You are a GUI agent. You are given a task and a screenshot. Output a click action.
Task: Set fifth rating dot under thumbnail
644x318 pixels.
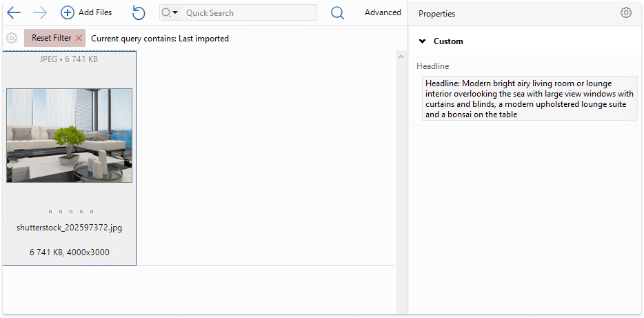point(92,211)
